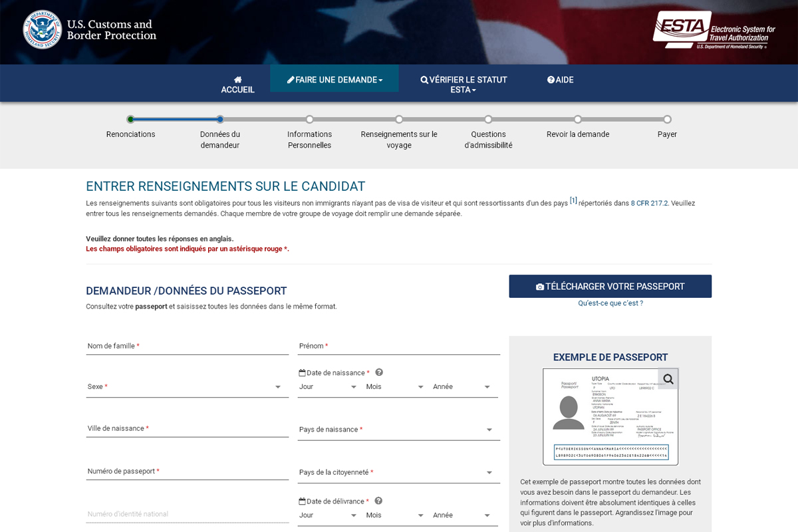Go to the AIDE menu item
The width and height of the screenshot is (798, 532).
tap(560, 80)
